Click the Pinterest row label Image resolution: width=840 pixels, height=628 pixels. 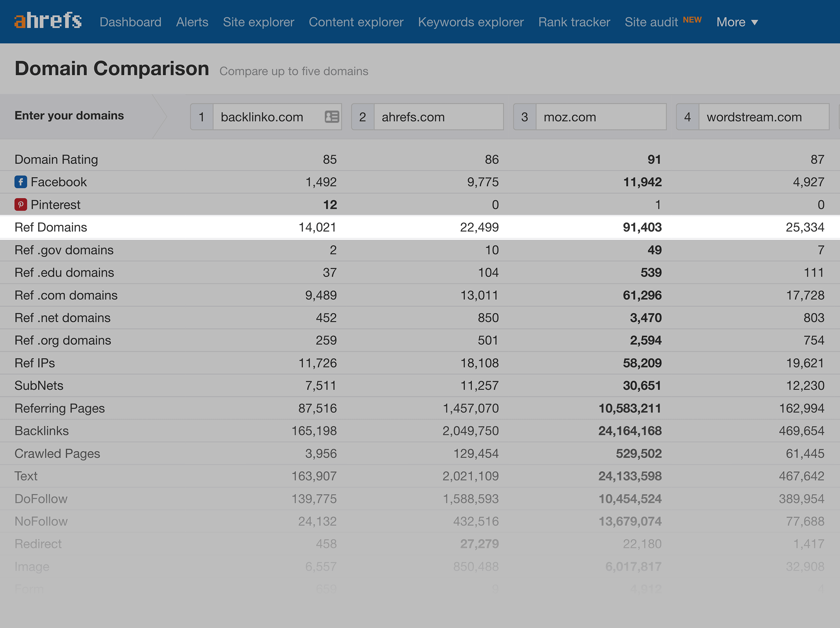(x=55, y=205)
